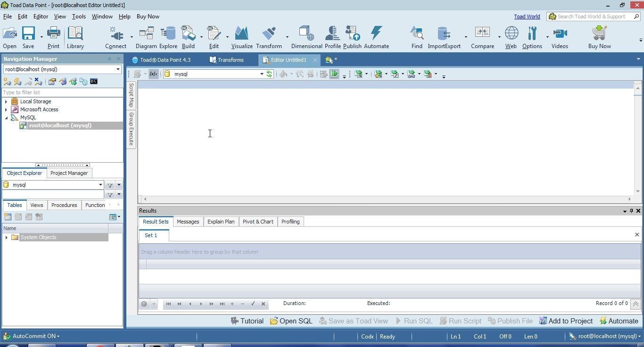Click the editor vertical scrollbar

(x=638, y=139)
